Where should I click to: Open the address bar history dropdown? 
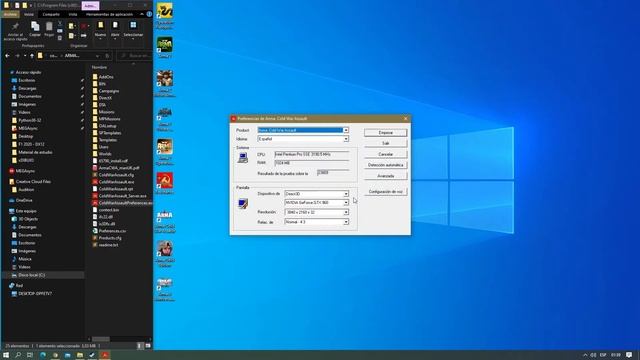pyautogui.click(x=97, y=56)
